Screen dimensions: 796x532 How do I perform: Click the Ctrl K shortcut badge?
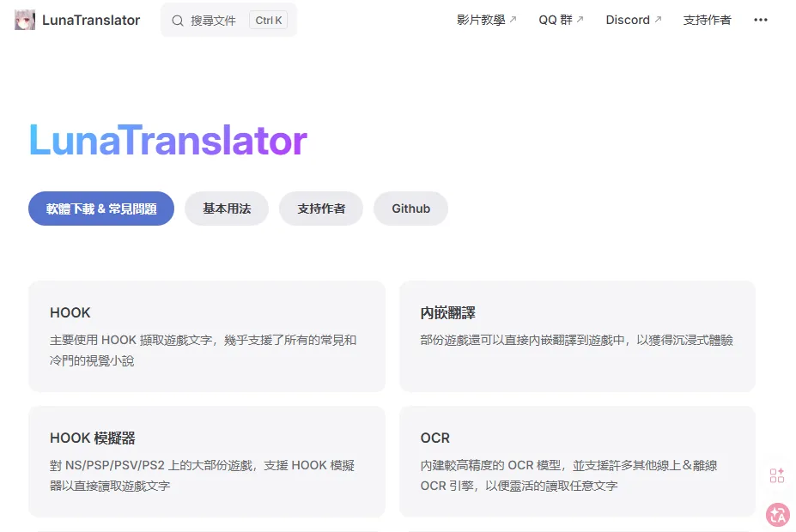pyautogui.click(x=269, y=21)
